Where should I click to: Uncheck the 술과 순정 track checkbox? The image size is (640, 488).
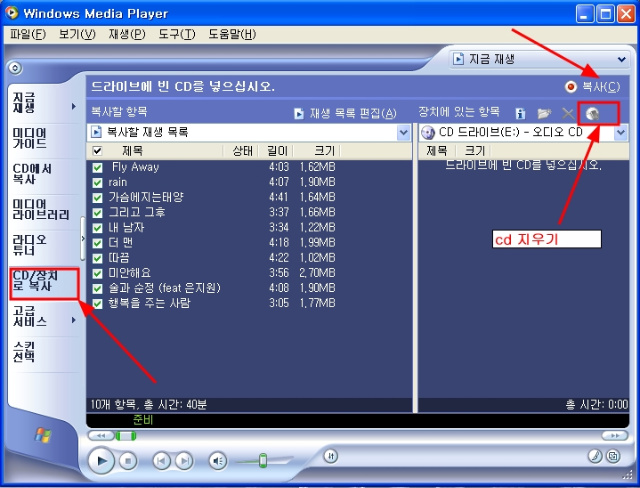pos(97,288)
